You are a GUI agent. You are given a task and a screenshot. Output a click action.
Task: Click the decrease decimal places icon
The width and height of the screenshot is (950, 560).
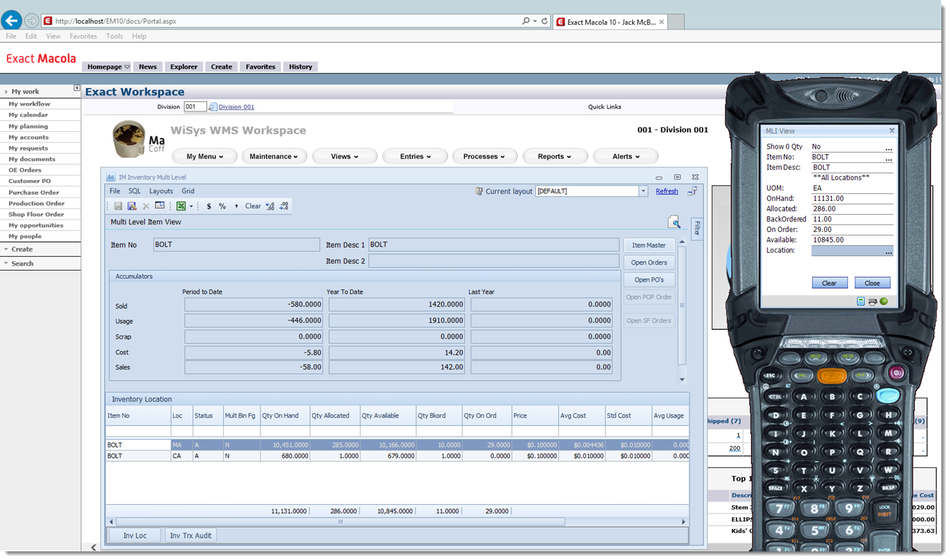coord(284,206)
